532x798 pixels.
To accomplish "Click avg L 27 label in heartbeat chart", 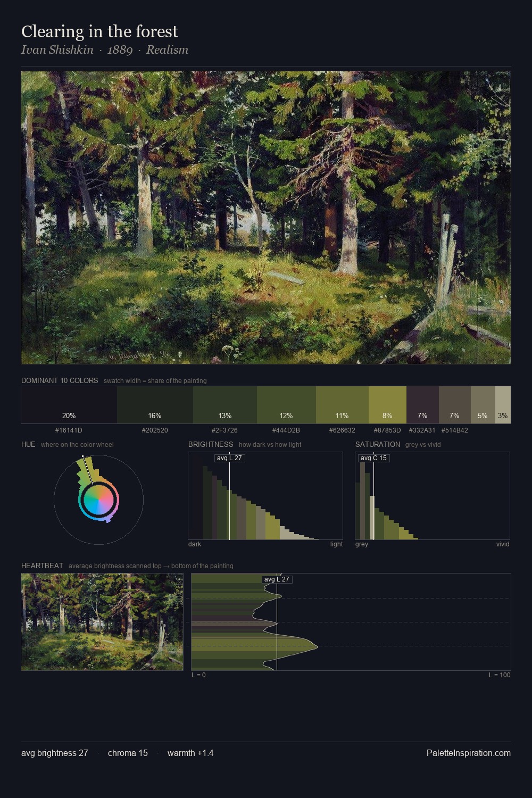I will point(277,579).
